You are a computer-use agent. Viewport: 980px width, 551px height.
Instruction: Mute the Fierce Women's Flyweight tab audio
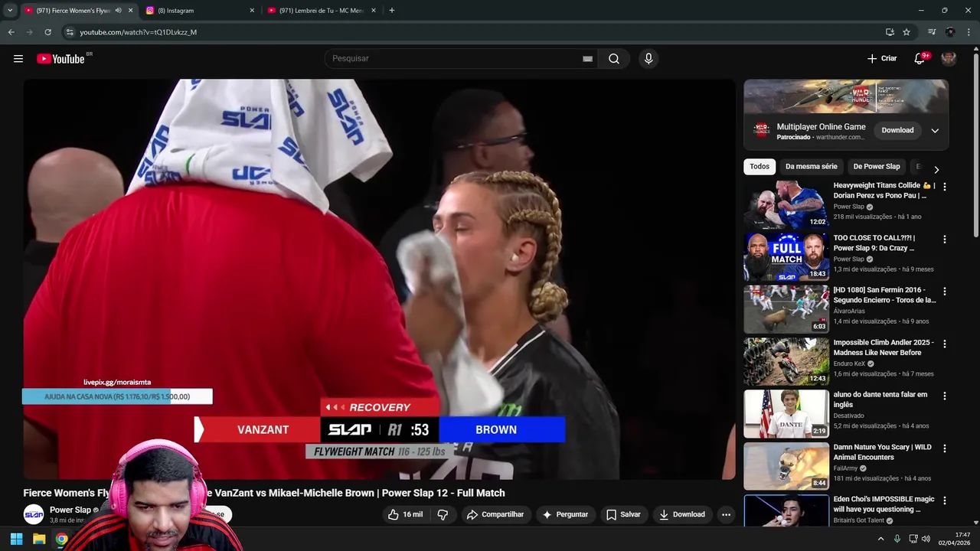pyautogui.click(x=119, y=11)
